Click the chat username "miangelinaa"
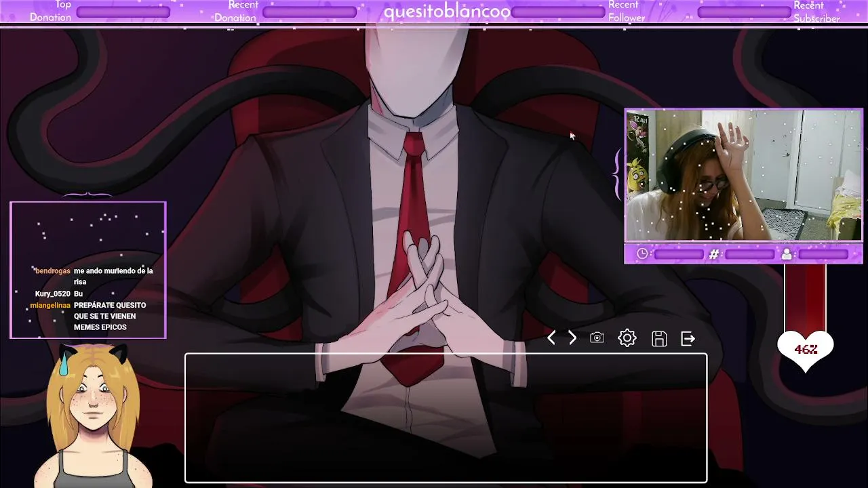 50,306
